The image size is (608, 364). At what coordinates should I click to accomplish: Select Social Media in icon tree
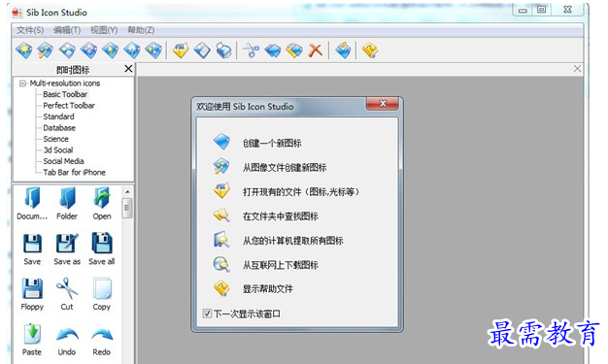coord(63,161)
